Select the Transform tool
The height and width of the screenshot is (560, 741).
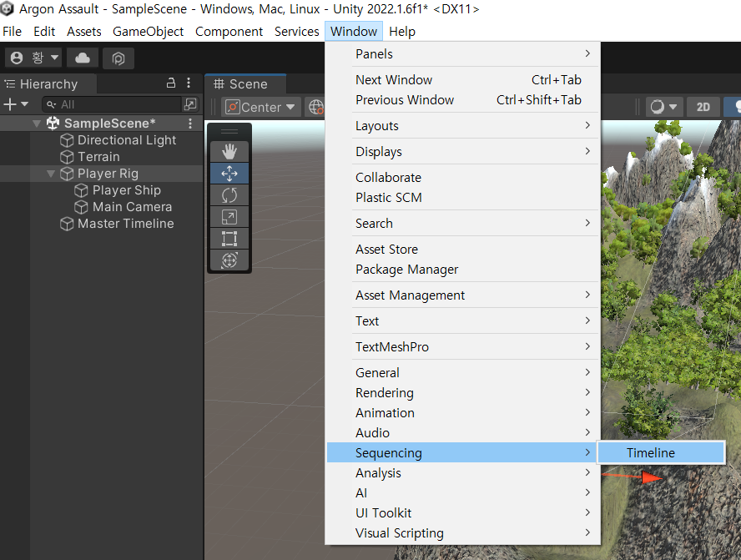(x=229, y=260)
